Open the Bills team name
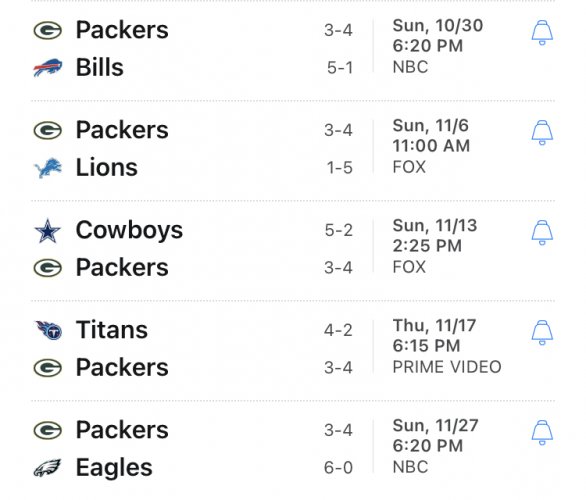The image size is (586, 500). pos(99,68)
